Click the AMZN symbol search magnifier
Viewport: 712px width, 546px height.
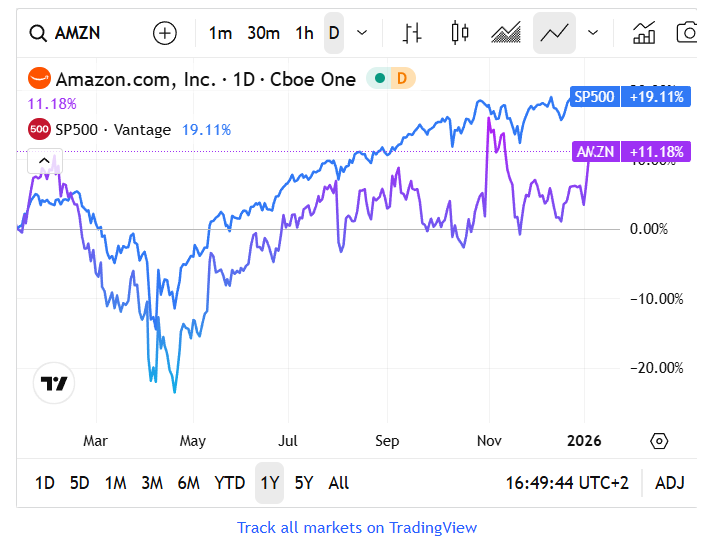click(x=38, y=33)
